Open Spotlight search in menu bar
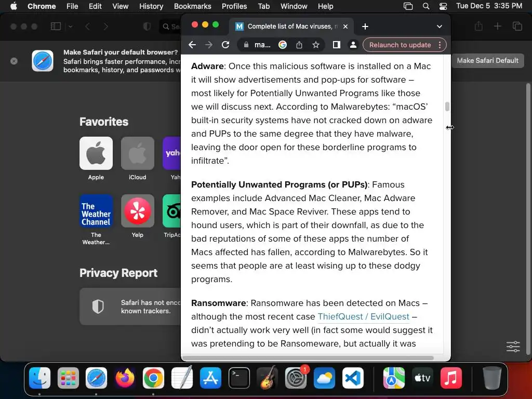The height and width of the screenshot is (399, 532). point(426,6)
